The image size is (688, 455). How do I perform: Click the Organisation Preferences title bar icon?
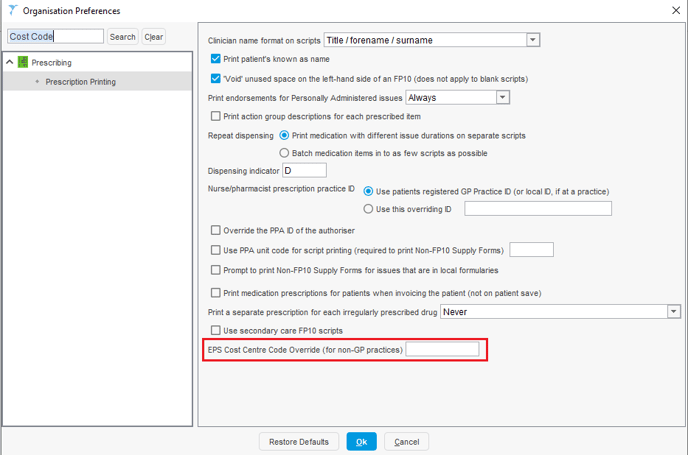[x=10, y=10]
